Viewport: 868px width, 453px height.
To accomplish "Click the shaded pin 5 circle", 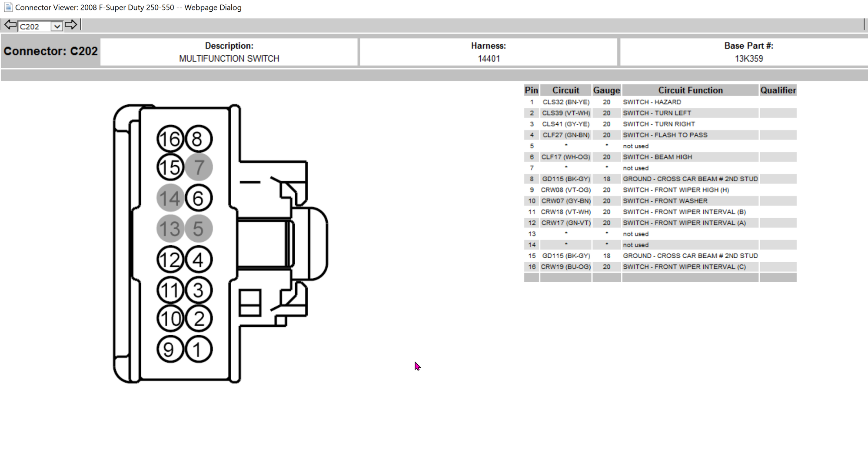I will (199, 228).
